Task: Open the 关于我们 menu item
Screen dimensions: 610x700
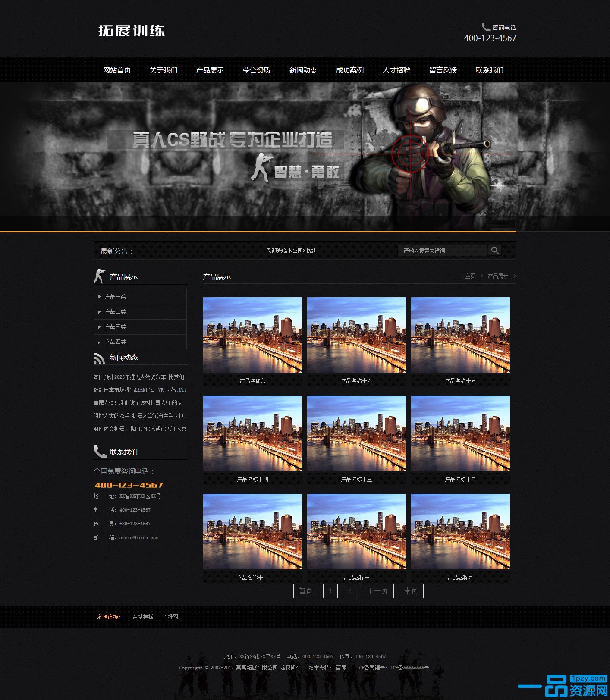Action: pyautogui.click(x=164, y=70)
